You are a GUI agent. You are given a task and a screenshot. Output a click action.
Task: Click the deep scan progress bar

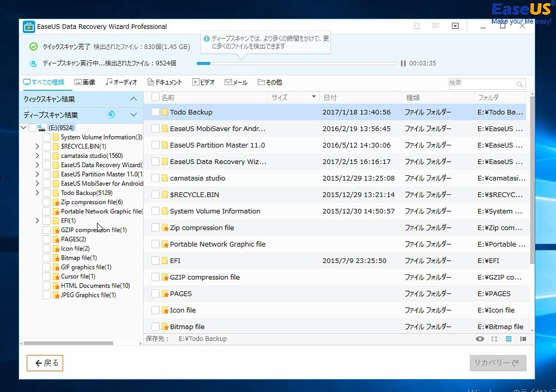pyautogui.click(x=297, y=63)
